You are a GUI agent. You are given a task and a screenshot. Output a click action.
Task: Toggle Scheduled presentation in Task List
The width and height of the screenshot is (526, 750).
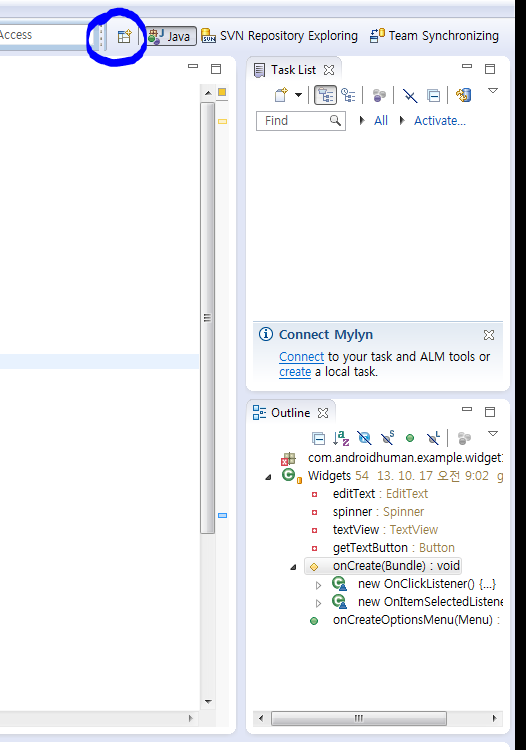point(348,95)
